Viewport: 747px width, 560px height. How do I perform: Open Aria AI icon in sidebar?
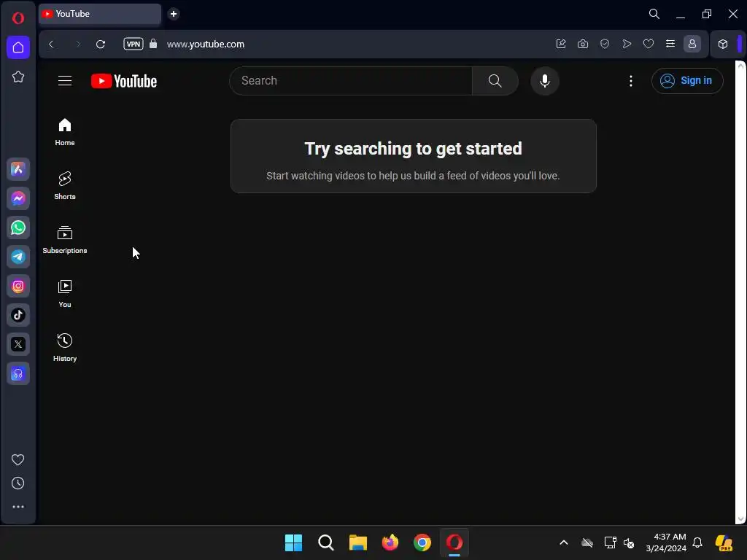(x=18, y=169)
